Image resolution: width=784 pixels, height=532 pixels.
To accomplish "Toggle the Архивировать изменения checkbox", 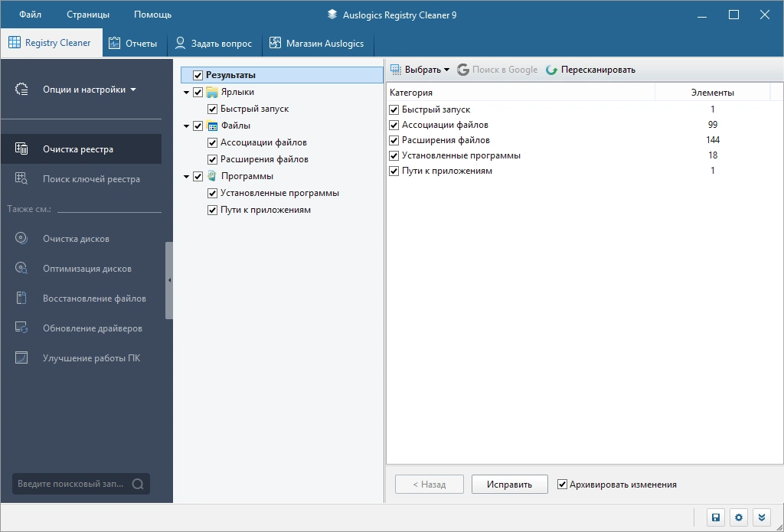I will (x=563, y=485).
